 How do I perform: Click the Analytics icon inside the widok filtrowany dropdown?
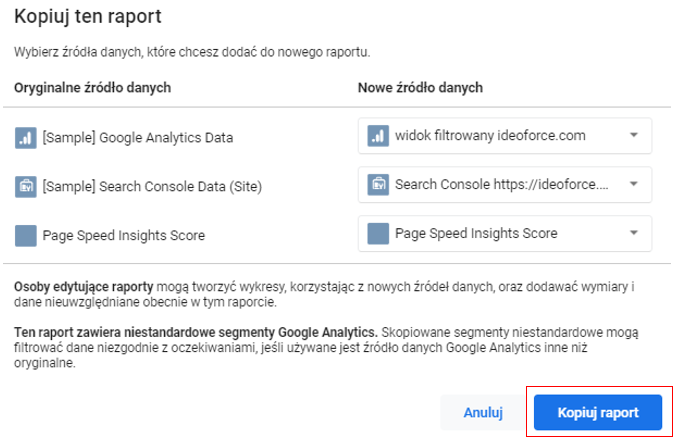[377, 135]
